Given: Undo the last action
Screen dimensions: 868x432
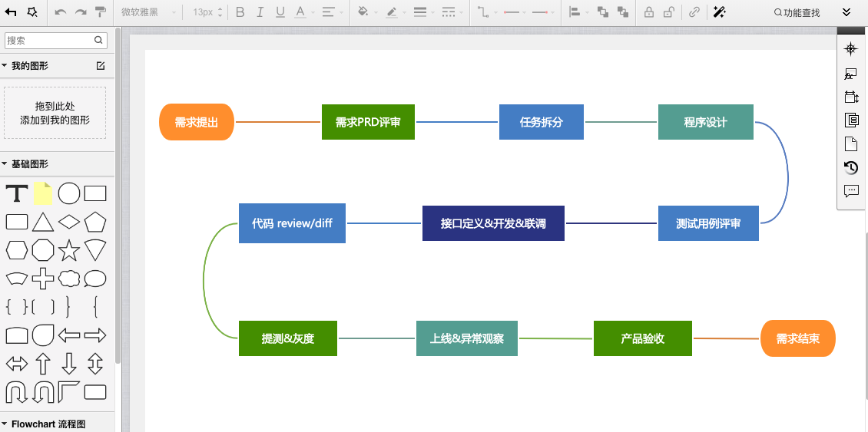Looking at the screenshot, I should click(x=61, y=12).
